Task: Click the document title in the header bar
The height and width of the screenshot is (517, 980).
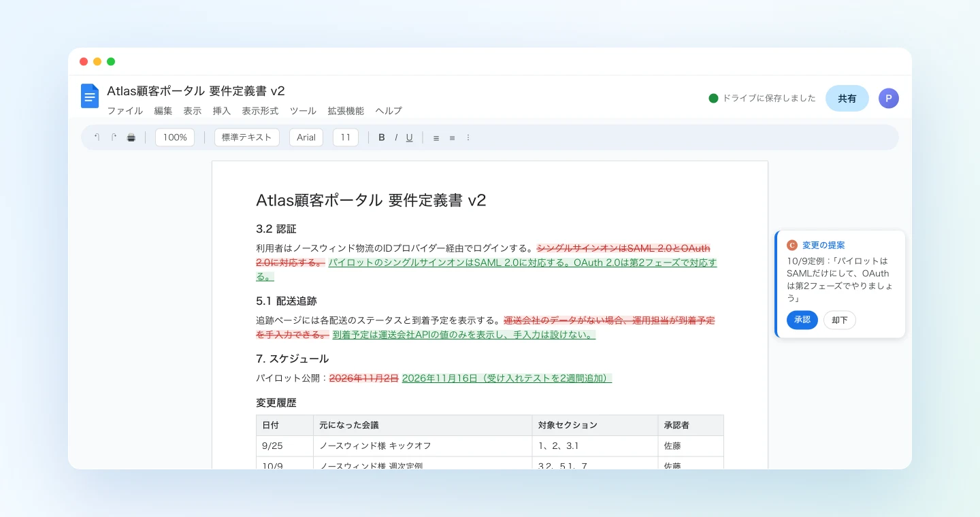Action: tap(196, 91)
